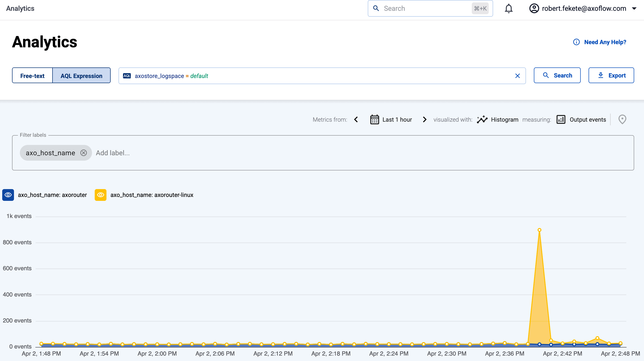Screen dimensions: 644x361
Task: Go to previous time range chevron
Action: click(356, 119)
